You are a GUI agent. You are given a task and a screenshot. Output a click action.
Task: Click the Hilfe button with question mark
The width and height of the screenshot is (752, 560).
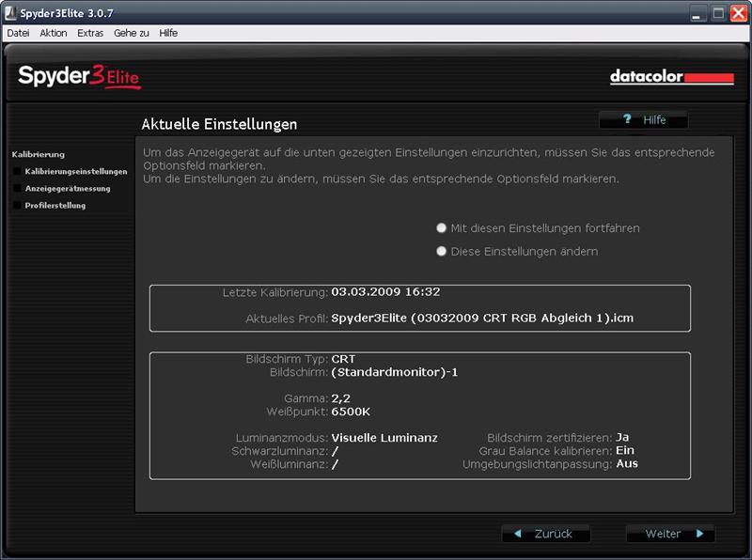coord(644,119)
